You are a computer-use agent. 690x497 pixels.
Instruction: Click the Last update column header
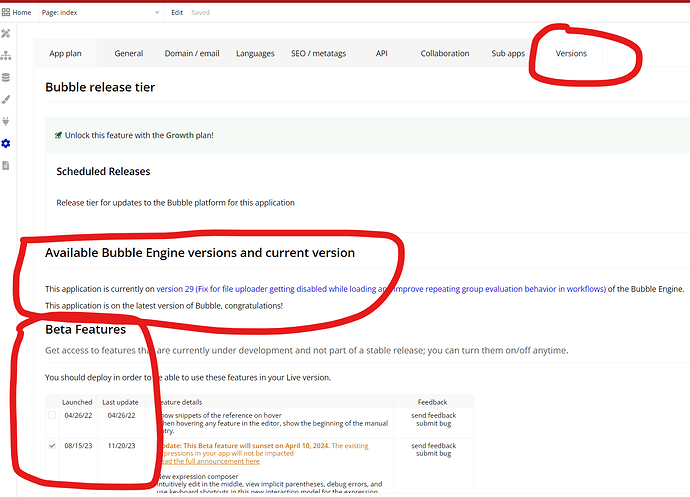coord(120,402)
